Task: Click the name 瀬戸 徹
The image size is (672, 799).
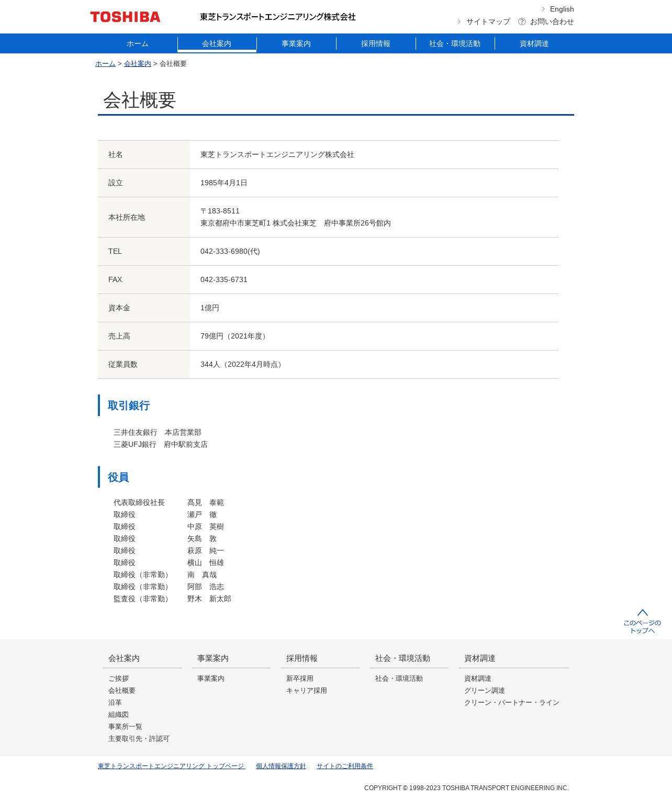Action: 202,514
